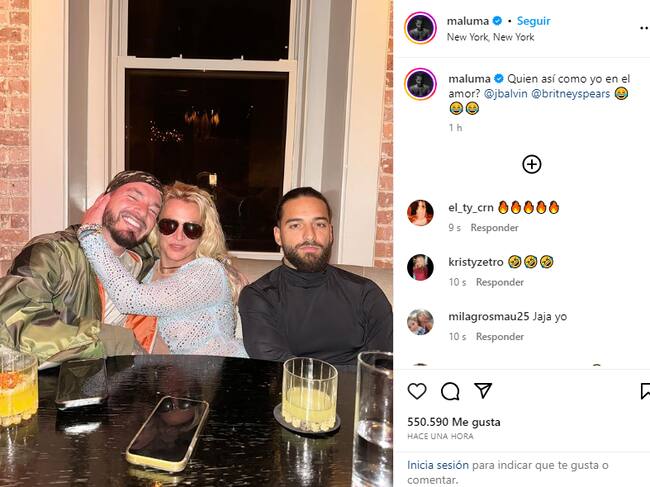
Task: Save the post with the bookmark icon
Action: click(645, 391)
